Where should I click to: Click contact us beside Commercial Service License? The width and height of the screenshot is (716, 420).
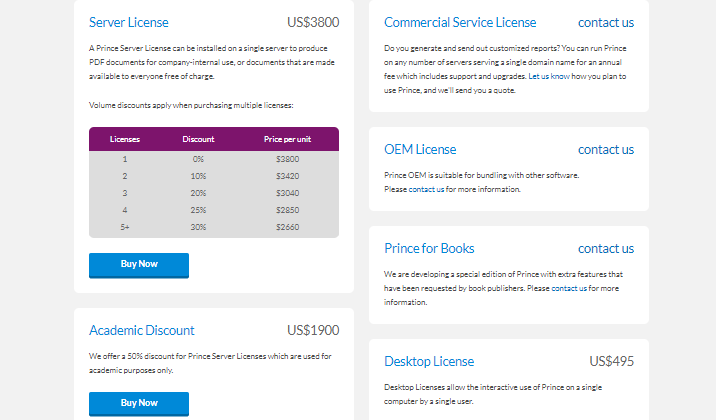pyautogui.click(x=606, y=22)
